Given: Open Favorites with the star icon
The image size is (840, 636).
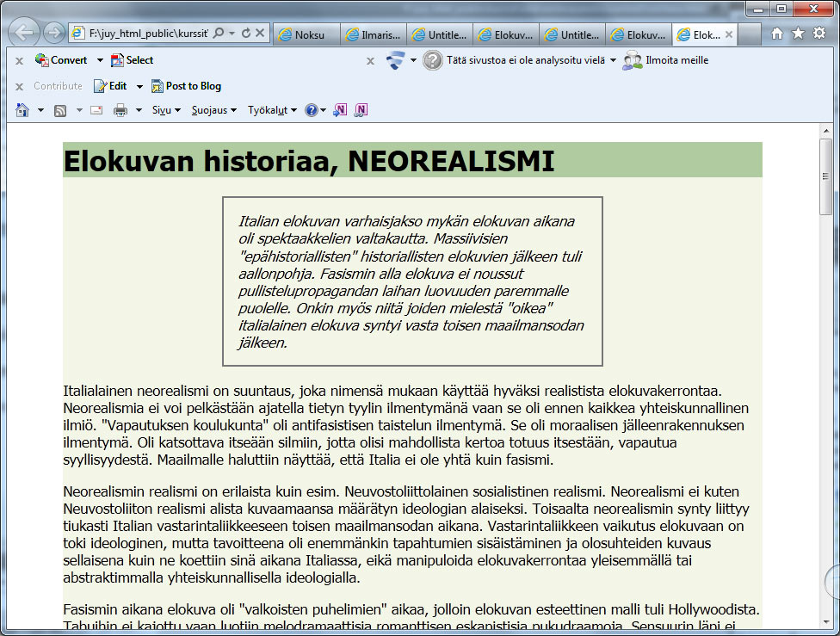Looking at the screenshot, I should point(798,34).
